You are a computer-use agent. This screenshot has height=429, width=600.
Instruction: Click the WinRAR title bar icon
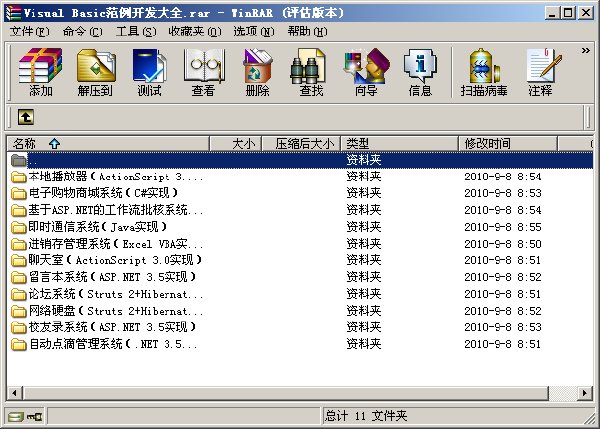coord(13,13)
